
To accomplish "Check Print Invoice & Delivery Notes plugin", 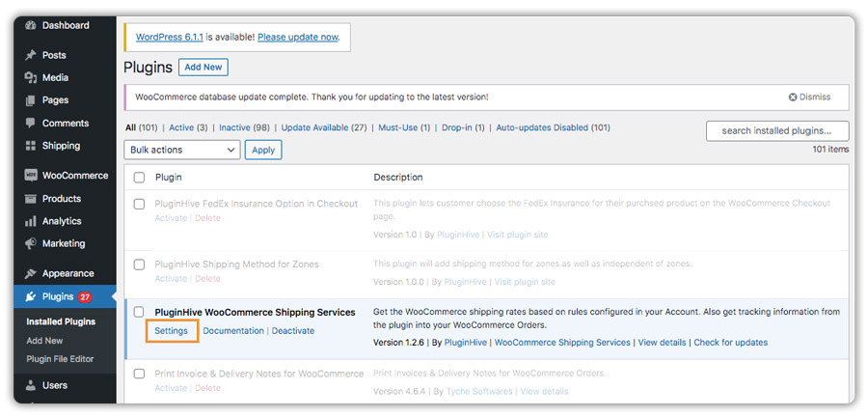I will coord(140,374).
